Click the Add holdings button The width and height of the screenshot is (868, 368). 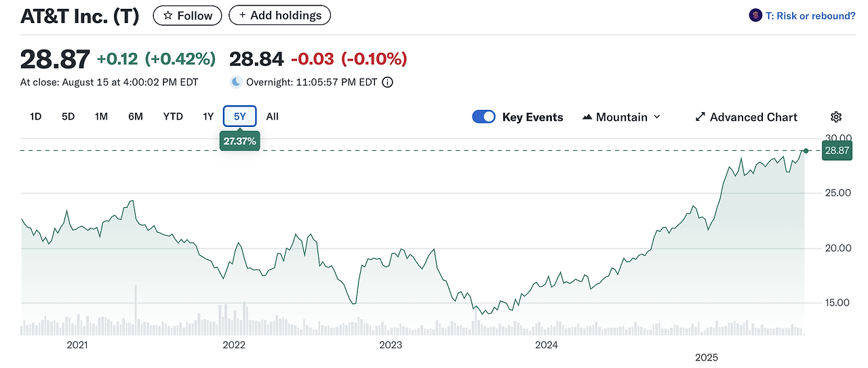[x=279, y=15]
